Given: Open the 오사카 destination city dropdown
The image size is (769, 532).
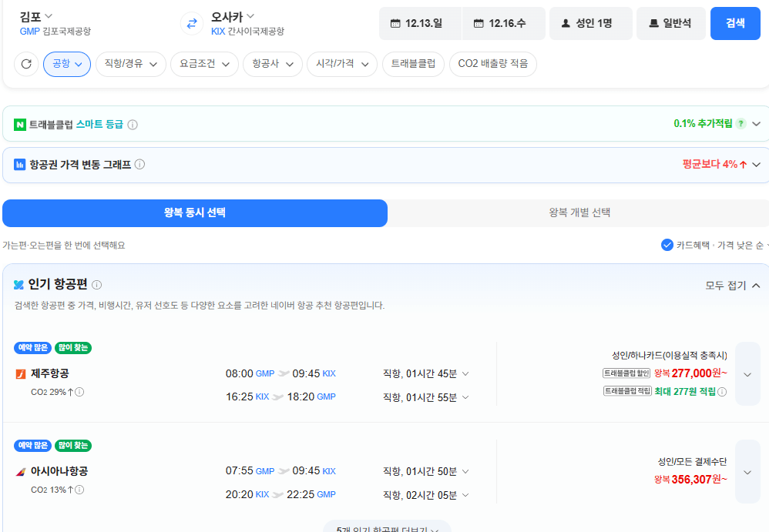Looking at the screenshot, I should (233, 17).
